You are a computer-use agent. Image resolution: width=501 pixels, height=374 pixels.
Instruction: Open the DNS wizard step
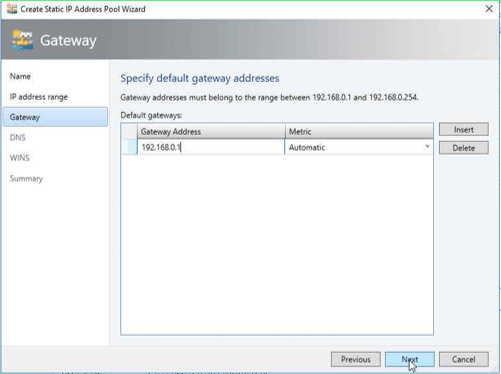tap(18, 138)
